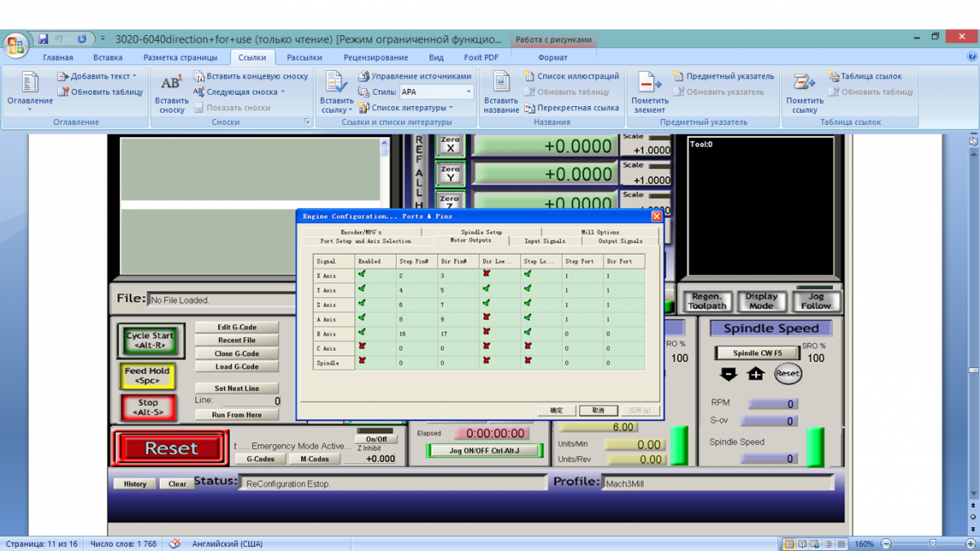Image resolution: width=980 pixels, height=551 pixels.
Task: Switch to Print Layout view in status bar
Action: (x=790, y=544)
